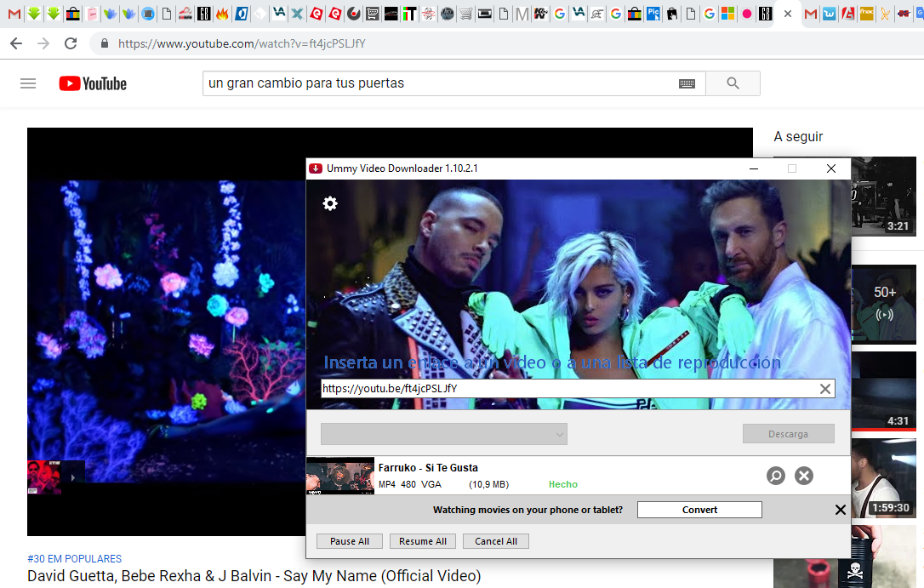This screenshot has width=924, height=588.
Task: Switch to the large gray 'M' tab
Action: pos(522,14)
